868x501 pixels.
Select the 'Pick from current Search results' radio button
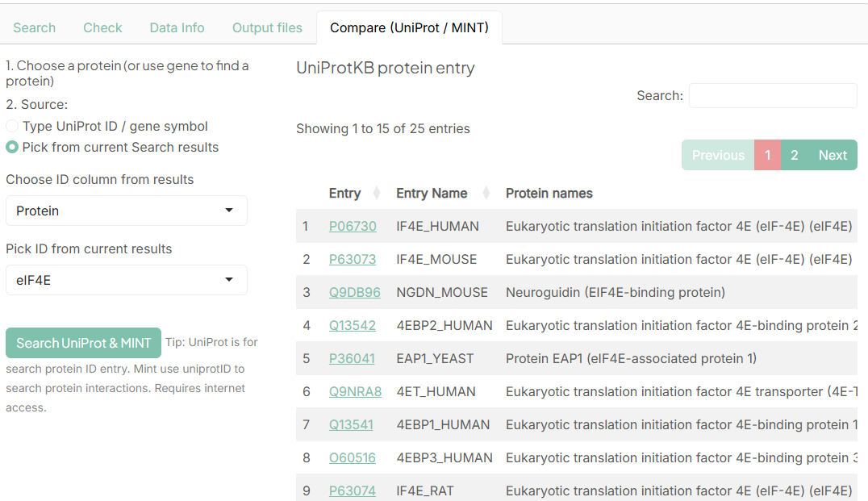(12, 147)
